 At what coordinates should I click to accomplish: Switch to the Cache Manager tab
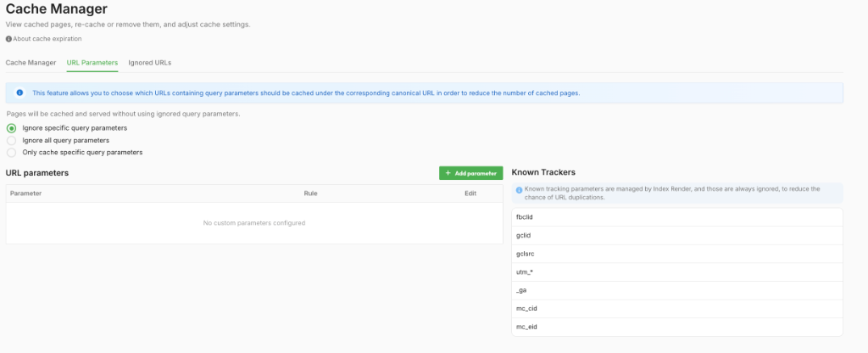31,63
